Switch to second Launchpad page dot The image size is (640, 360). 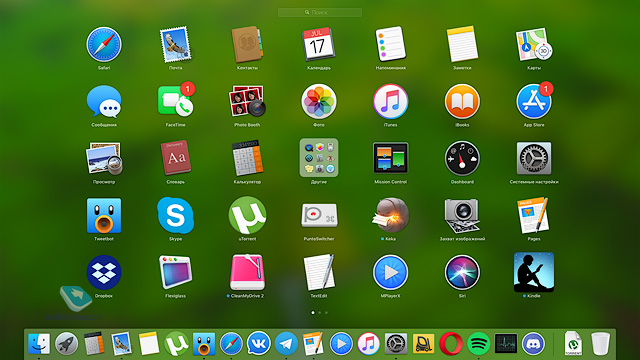[320, 313]
